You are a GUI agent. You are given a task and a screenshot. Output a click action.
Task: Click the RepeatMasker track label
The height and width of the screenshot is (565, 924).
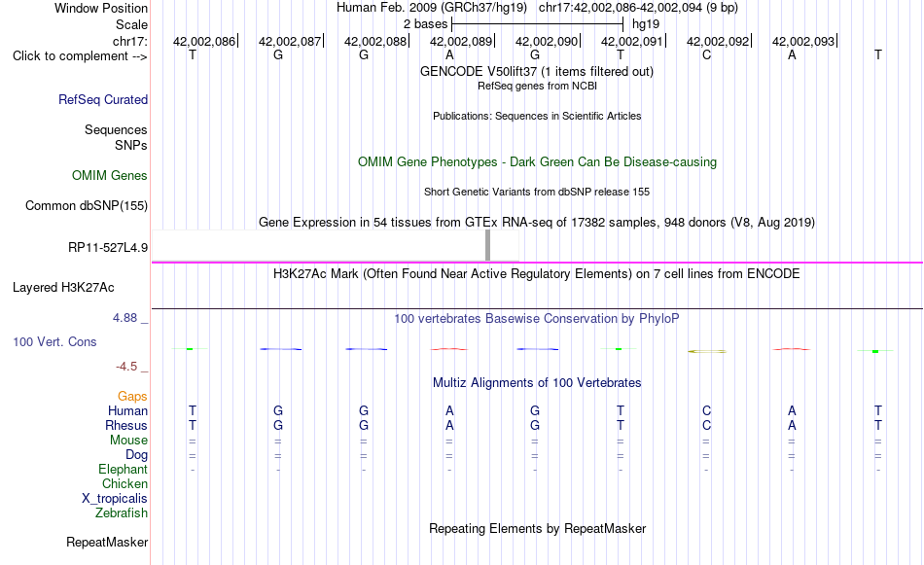(107, 542)
